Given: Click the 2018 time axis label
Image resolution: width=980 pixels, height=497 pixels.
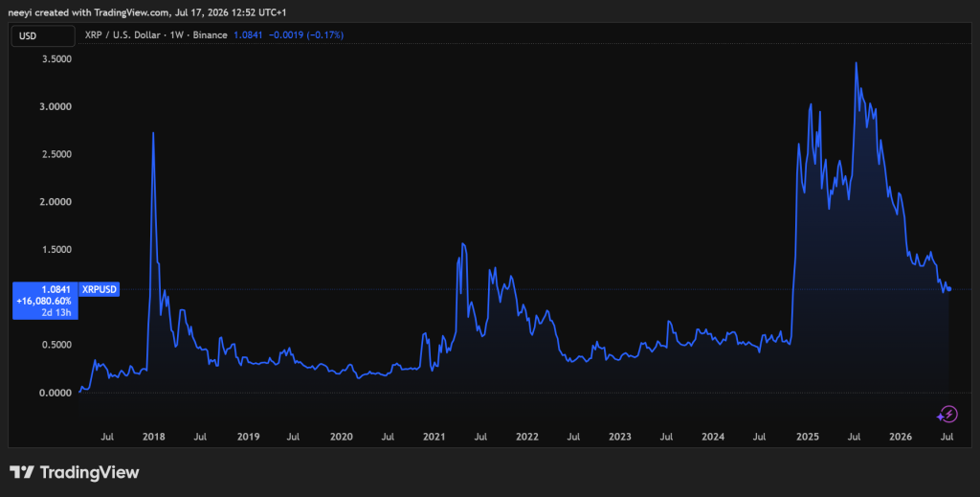Looking at the screenshot, I should [154, 437].
